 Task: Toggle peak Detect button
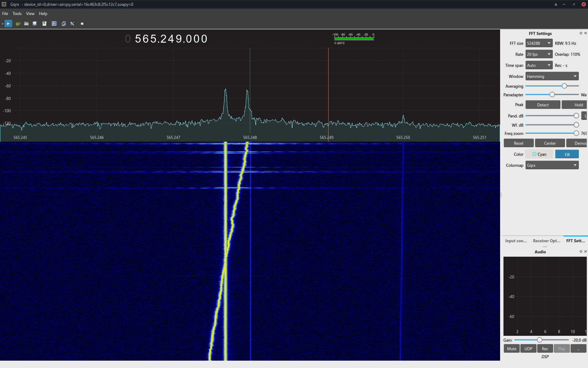coord(543,105)
